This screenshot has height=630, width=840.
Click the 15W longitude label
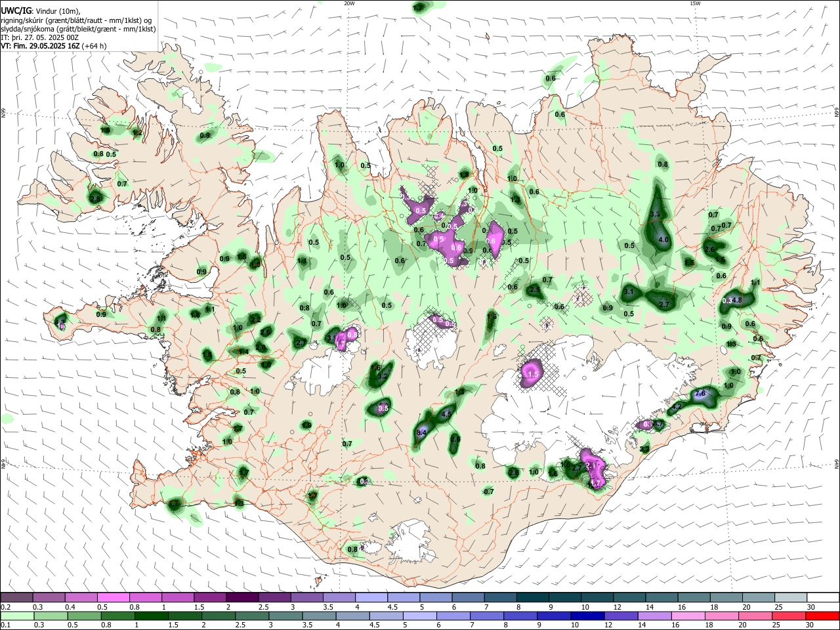click(695, 3)
